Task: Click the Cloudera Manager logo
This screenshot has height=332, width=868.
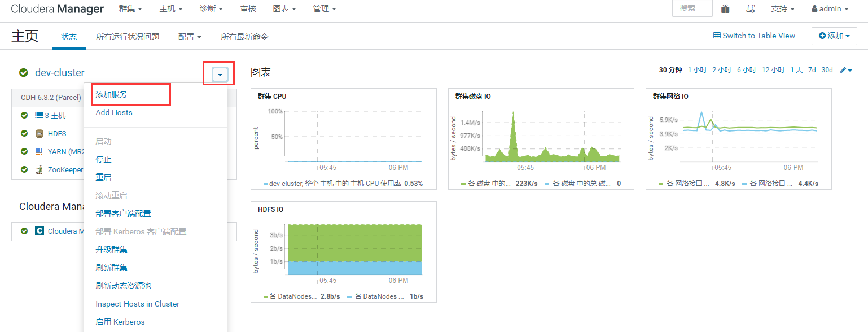Action: tap(57, 9)
